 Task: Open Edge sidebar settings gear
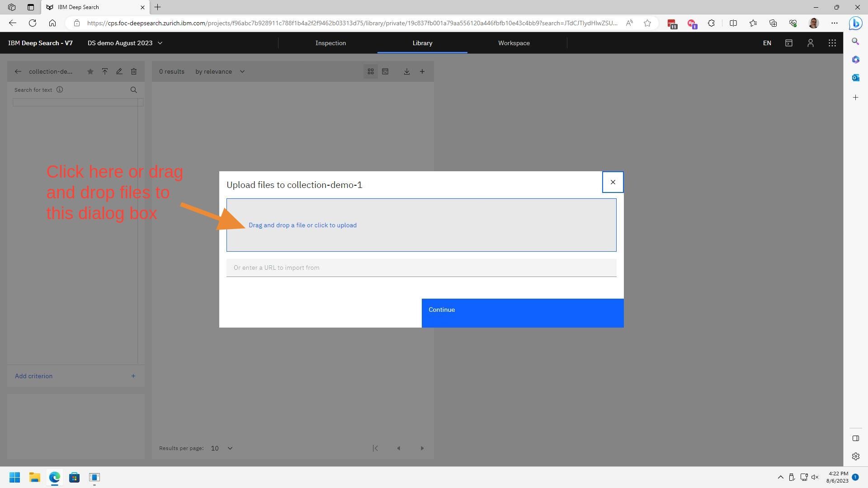(855, 456)
